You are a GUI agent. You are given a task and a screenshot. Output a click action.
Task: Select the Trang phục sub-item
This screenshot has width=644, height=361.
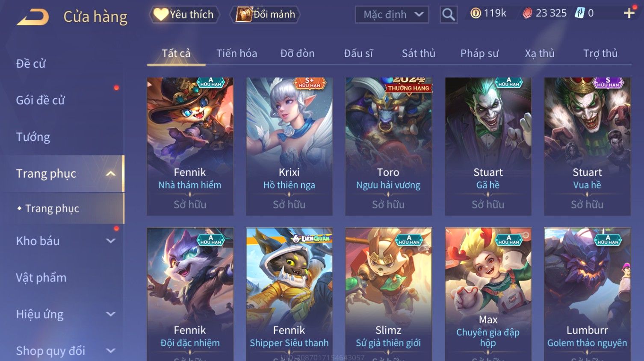click(x=52, y=208)
